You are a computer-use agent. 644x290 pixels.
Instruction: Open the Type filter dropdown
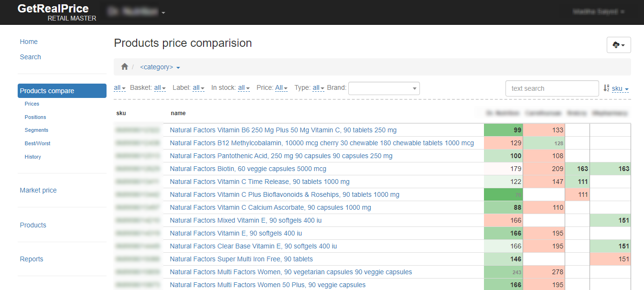tap(318, 88)
